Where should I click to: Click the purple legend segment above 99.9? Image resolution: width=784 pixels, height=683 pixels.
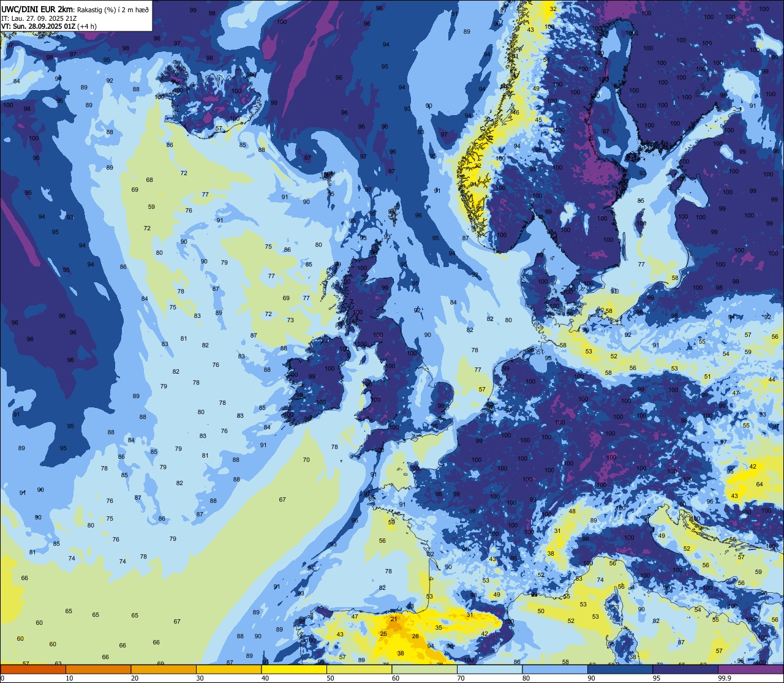[750, 669]
